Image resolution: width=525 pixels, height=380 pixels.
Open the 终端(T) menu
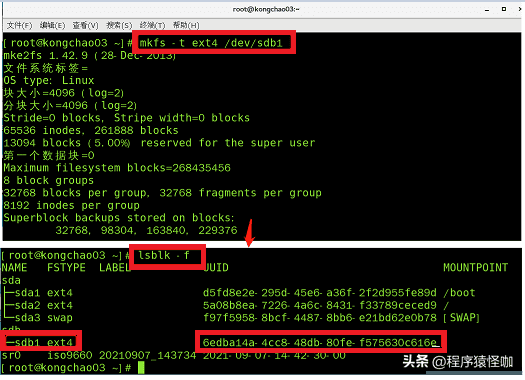[152, 25]
